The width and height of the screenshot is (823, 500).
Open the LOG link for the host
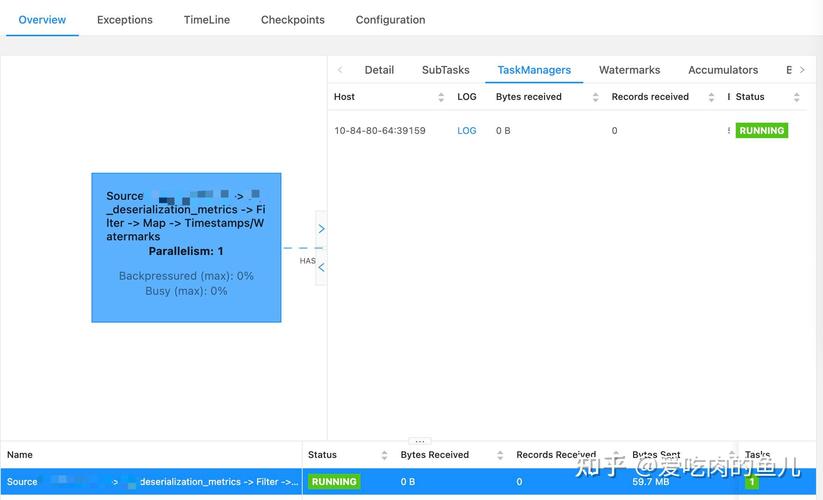467,131
